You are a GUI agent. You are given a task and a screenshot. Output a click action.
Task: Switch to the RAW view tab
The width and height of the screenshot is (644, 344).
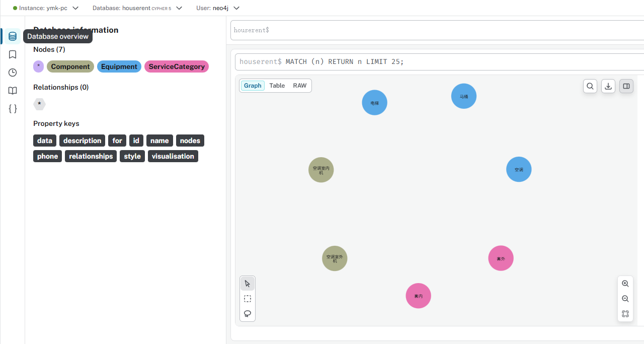click(300, 86)
